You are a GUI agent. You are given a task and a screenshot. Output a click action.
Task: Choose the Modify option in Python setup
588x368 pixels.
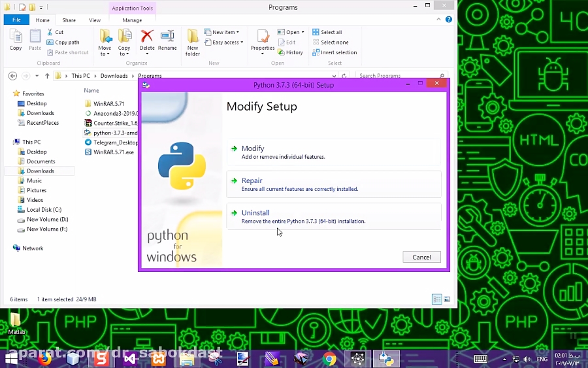tap(334, 152)
